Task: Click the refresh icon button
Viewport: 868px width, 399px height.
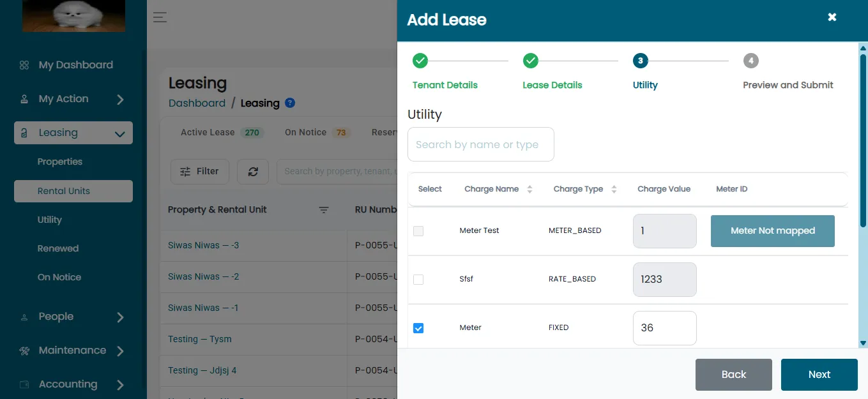Action: coord(253,171)
